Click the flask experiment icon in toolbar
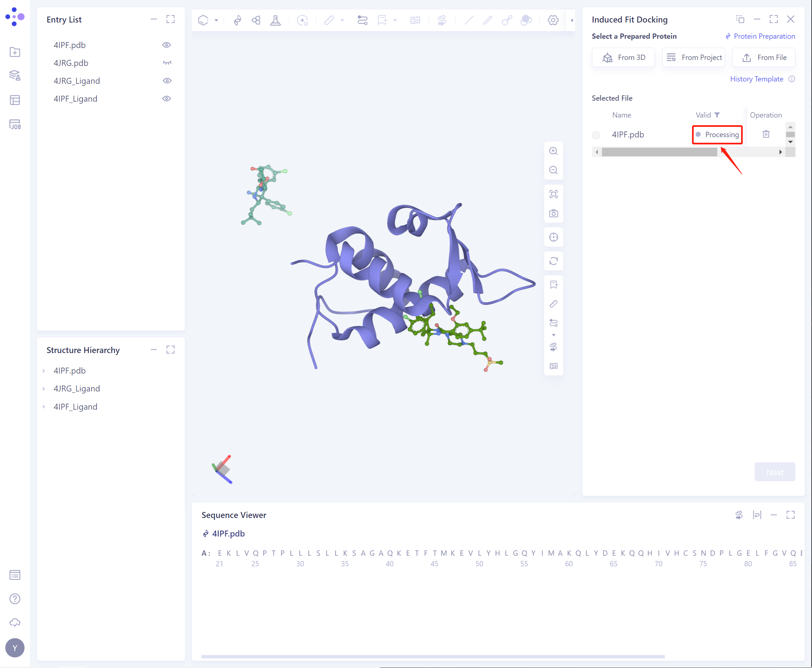Image resolution: width=812 pixels, height=668 pixels. coord(275,20)
